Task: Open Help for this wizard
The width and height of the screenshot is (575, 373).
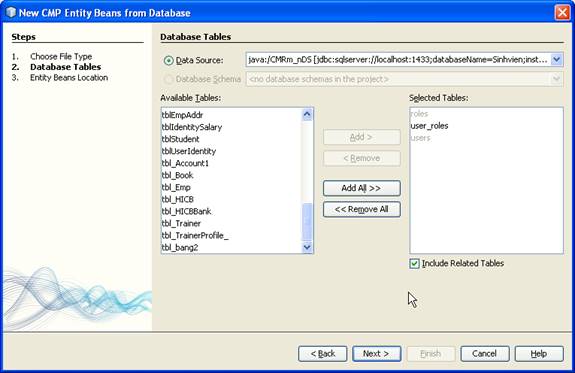Action: tap(539, 354)
